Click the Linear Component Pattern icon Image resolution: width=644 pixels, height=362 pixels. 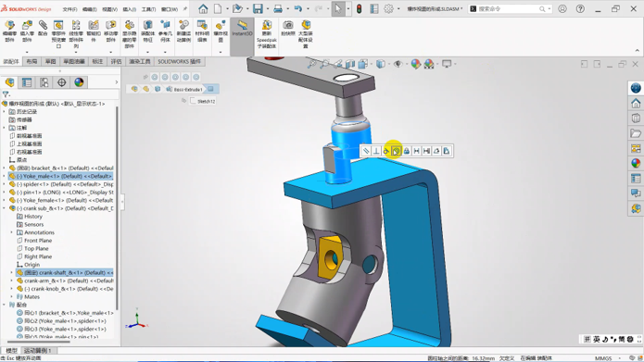tap(76, 25)
